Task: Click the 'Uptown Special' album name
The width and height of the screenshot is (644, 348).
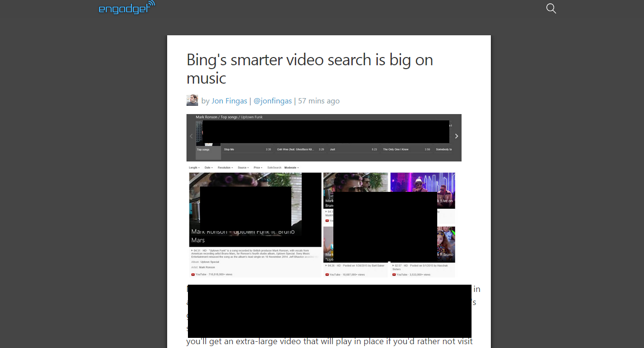Action: (x=209, y=262)
